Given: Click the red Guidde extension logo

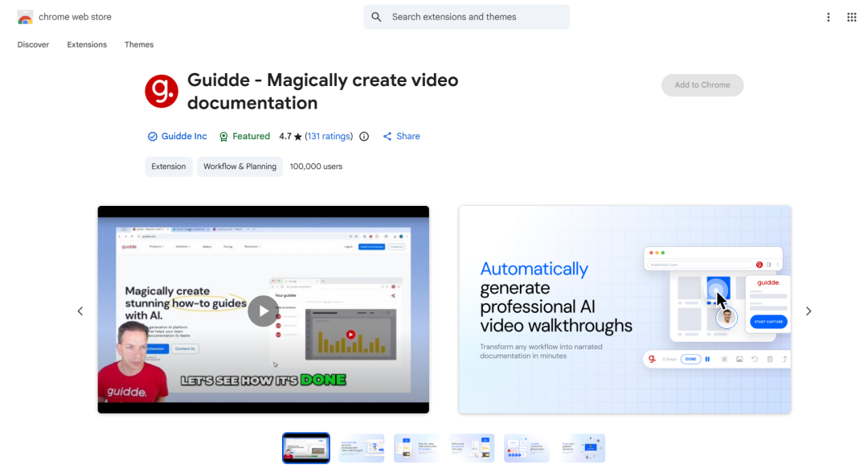Looking at the screenshot, I should 162,92.
